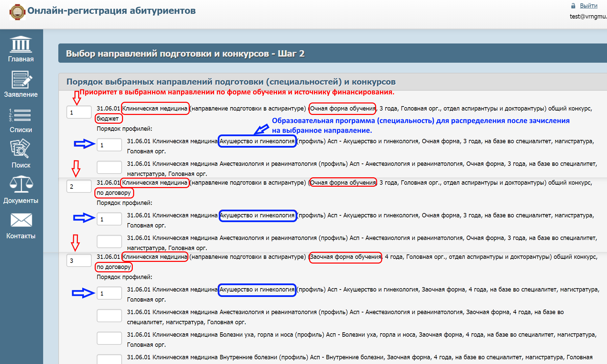This screenshot has width=607, height=364.
Task: Click the university emblem logo in the header
Action: click(x=18, y=12)
